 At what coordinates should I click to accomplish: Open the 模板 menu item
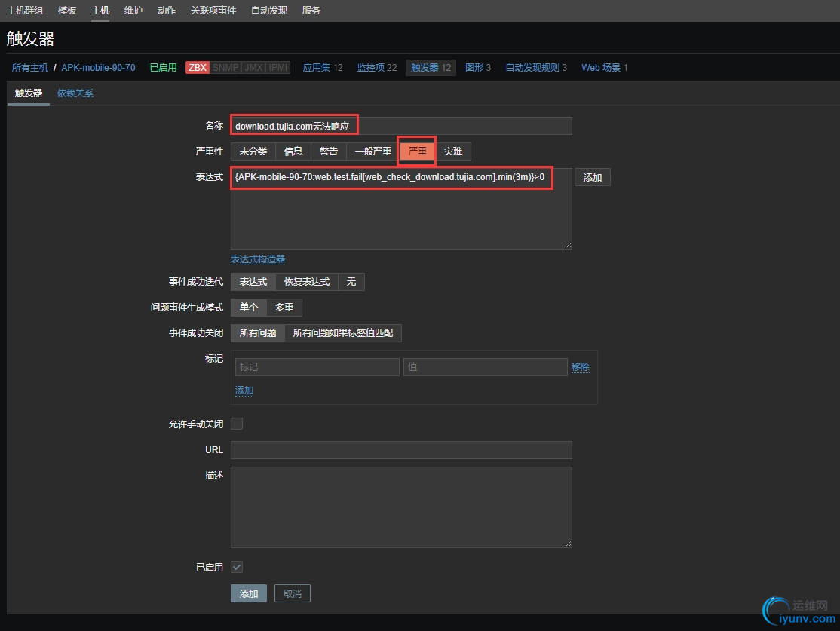tap(67, 11)
